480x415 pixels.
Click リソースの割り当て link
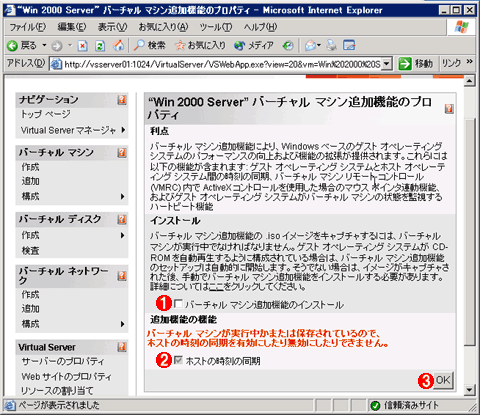click(58, 391)
